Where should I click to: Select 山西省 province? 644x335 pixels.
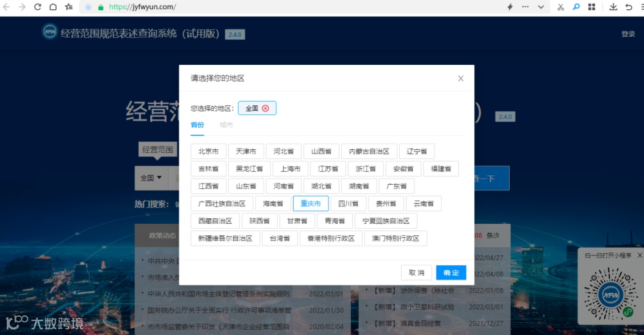pyautogui.click(x=321, y=151)
